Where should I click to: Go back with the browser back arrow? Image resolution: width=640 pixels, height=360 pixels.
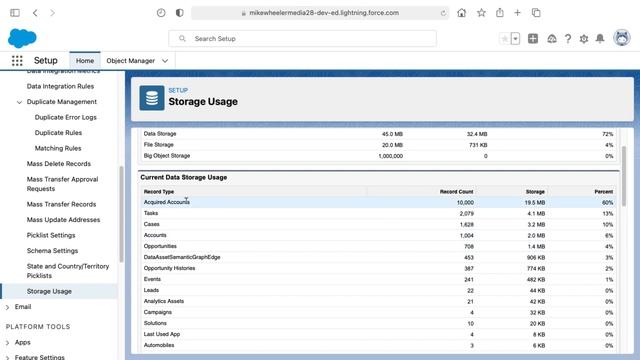[x=35, y=13]
